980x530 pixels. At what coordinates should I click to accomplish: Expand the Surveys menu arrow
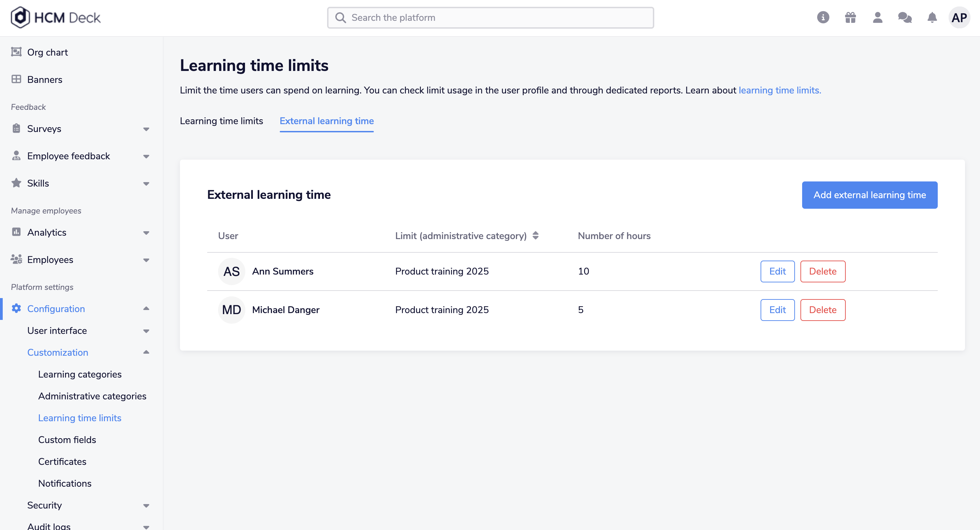pos(146,129)
